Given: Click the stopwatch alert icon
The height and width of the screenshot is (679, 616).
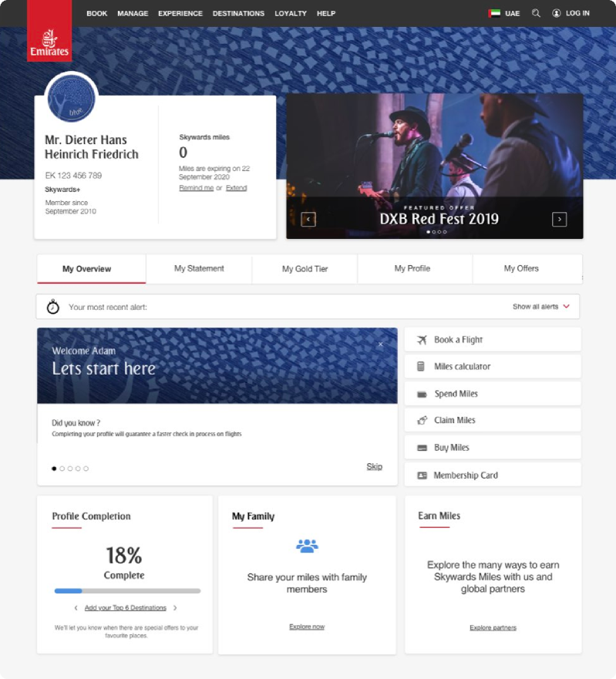Looking at the screenshot, I should click(53, 306).
